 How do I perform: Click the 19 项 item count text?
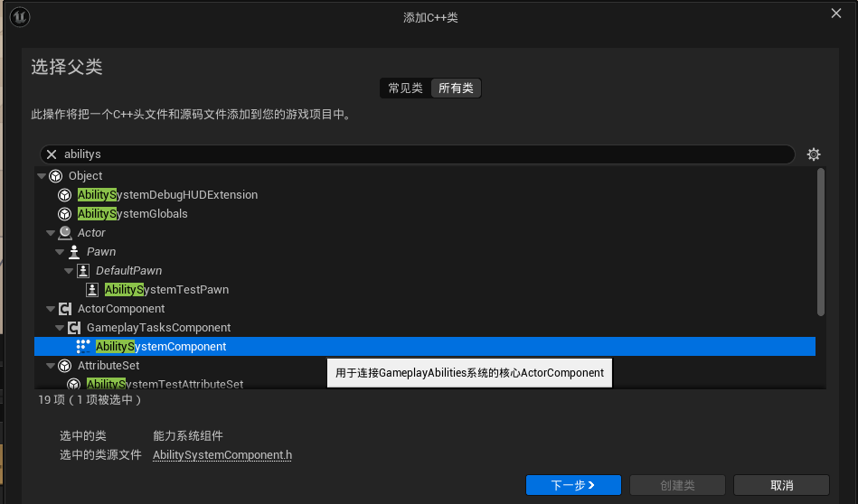point(90,400)
